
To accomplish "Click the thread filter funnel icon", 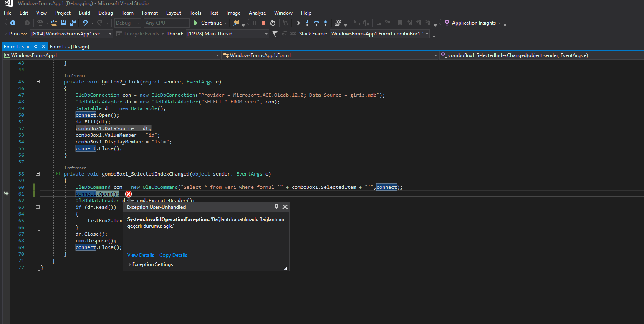I will [275, 34].
